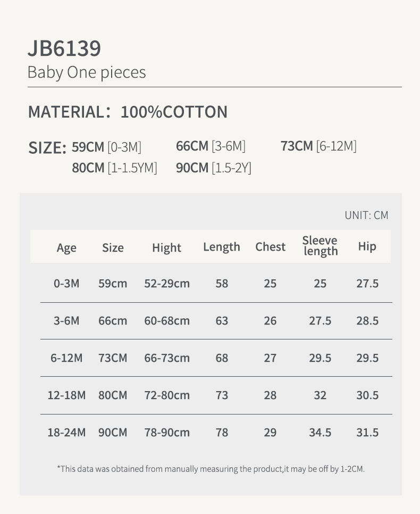The width and height of the screenshot is (420, 514).
Task: Click the Hight column header
Action: point(167,248)
